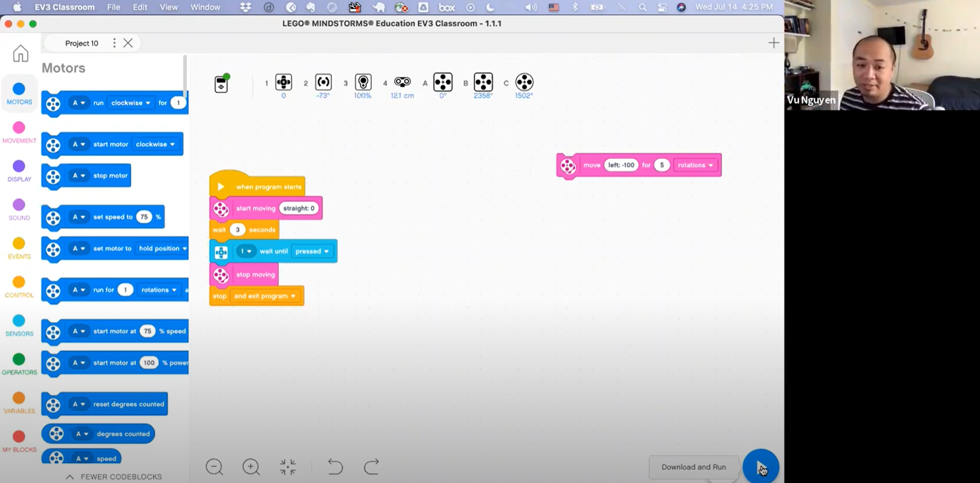Select the Motors category
Viewport: 980px width, 483px height.
(19, 94)
